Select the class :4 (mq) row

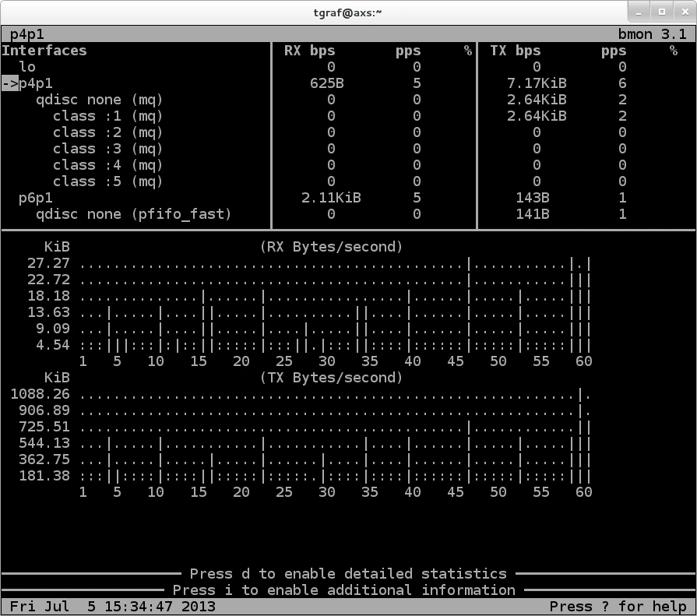click(x=107, y=165)
